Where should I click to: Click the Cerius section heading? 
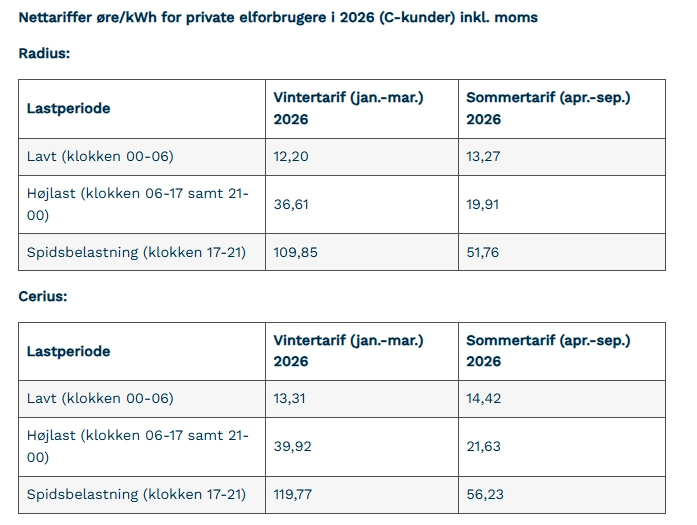tap(43, 296)
